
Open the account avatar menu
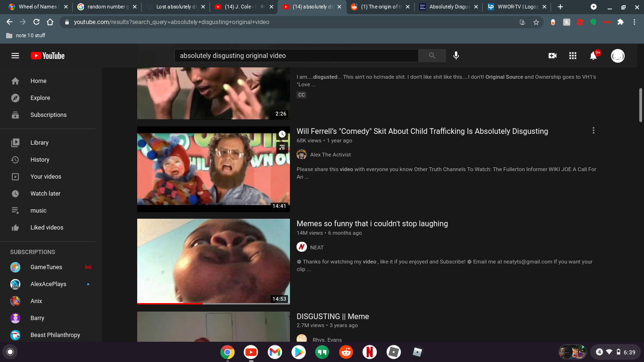click(x=618, y=56)
